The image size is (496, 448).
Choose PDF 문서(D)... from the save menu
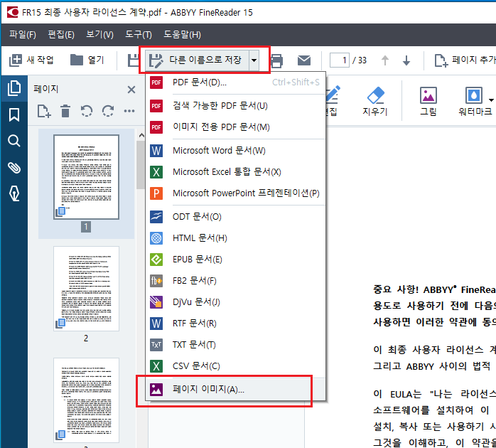click(x=236, y=82)
